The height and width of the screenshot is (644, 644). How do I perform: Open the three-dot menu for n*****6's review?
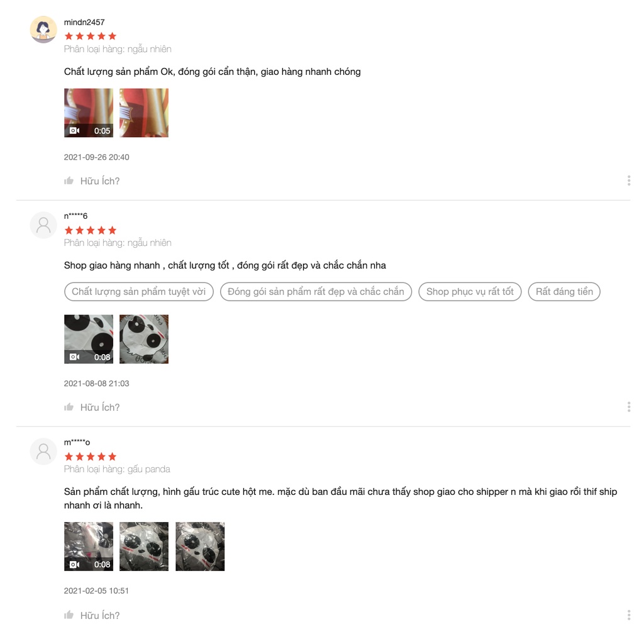point(628,407)
